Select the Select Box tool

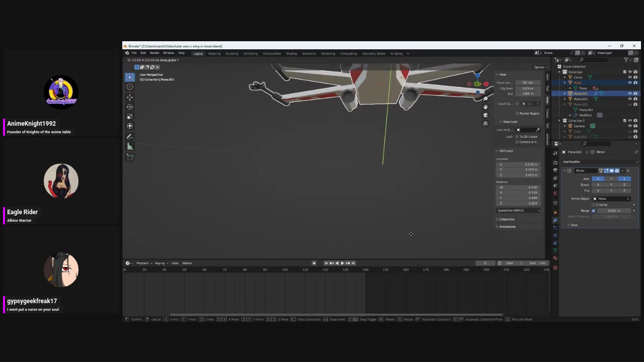130,77
